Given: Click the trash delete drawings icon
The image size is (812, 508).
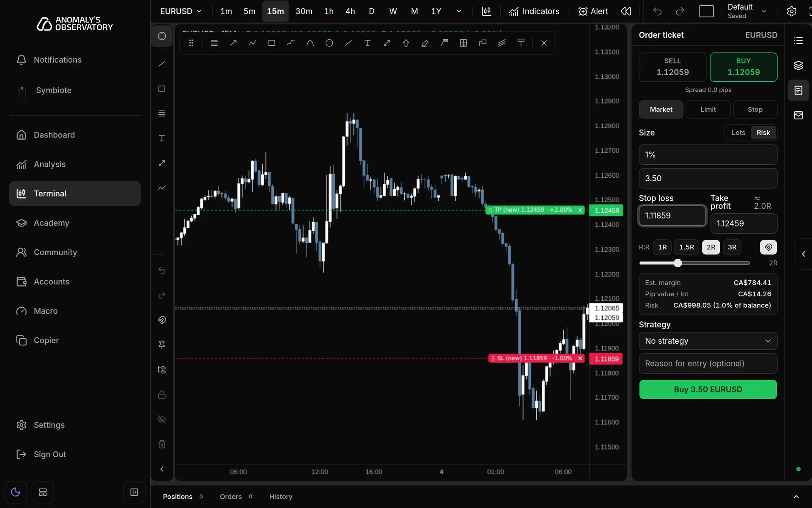Looking at the screenshot, I should pos(162,444).
